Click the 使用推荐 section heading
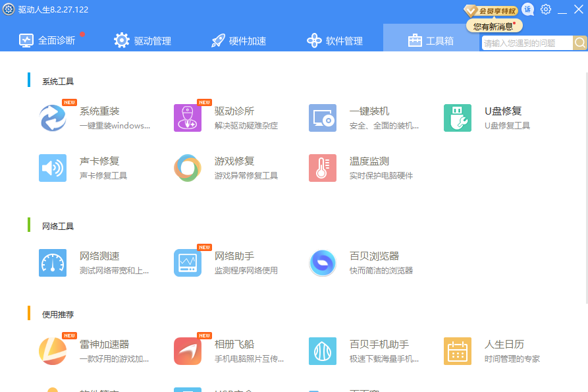This screenshot has width=588, height=392. coord(58,314)
